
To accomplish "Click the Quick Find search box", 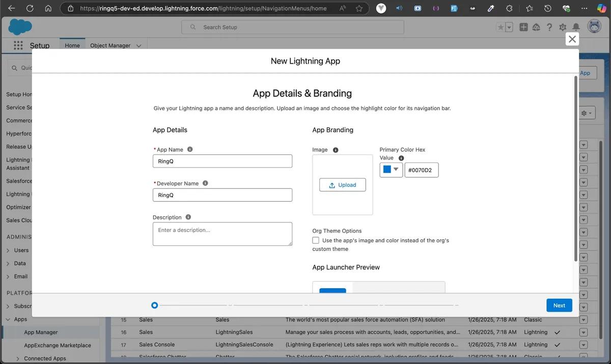I will pos(20,68).
